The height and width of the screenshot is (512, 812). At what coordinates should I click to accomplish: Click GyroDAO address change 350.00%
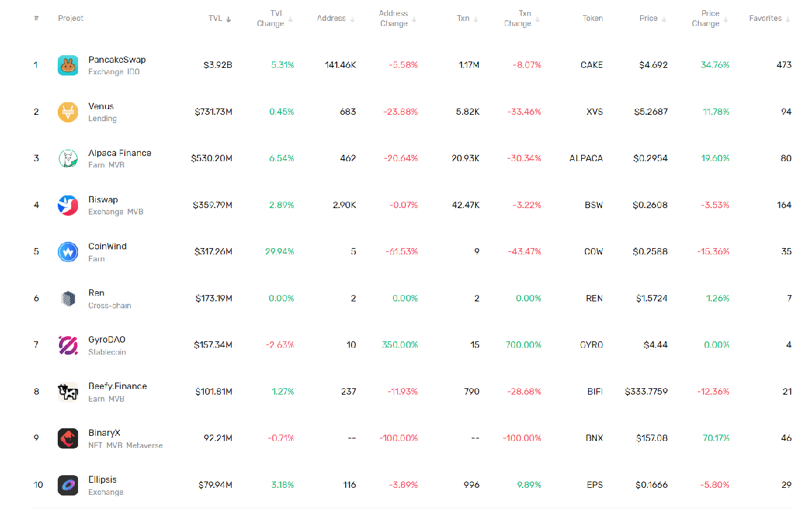click(400, 345)
